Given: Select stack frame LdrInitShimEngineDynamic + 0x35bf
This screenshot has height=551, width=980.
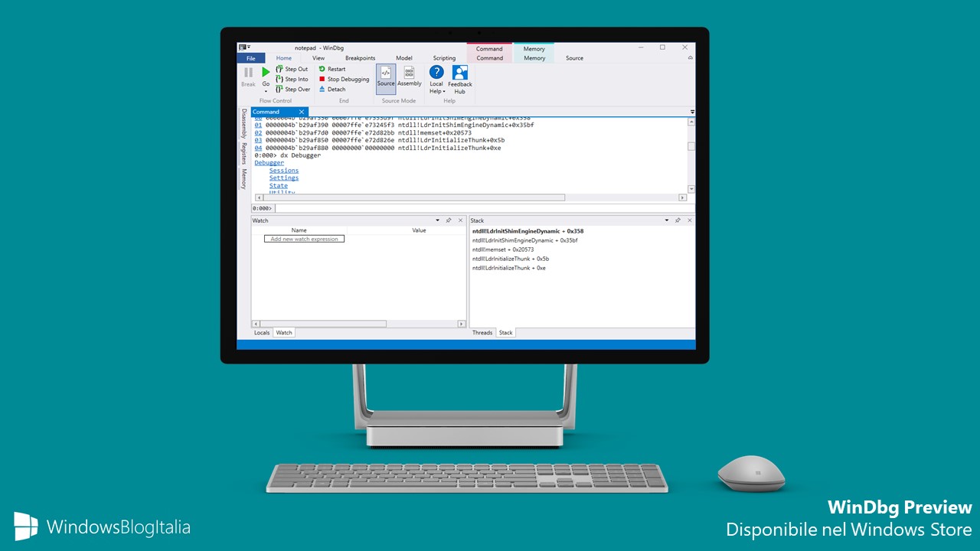Looking at the screenshot, I should tap(524, 240).
